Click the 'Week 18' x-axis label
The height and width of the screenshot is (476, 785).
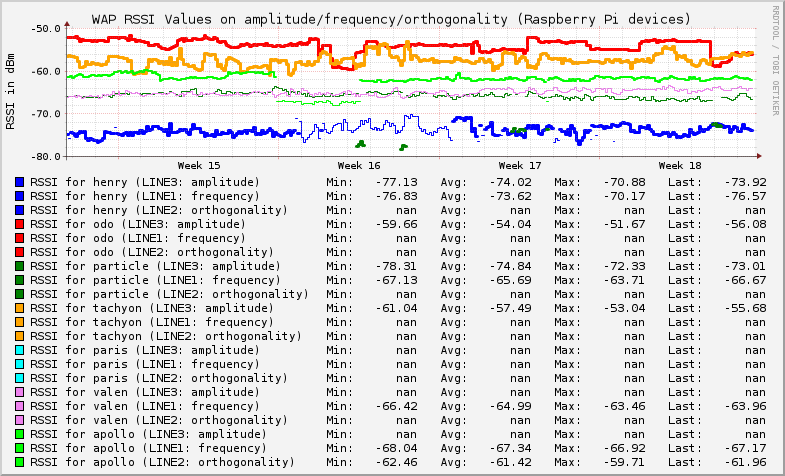point(680,166)
